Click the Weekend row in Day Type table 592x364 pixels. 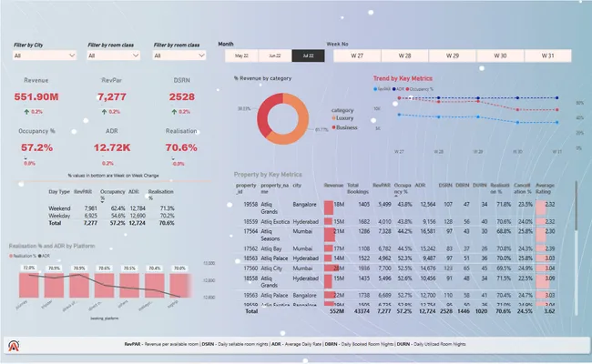coord(111,208)
